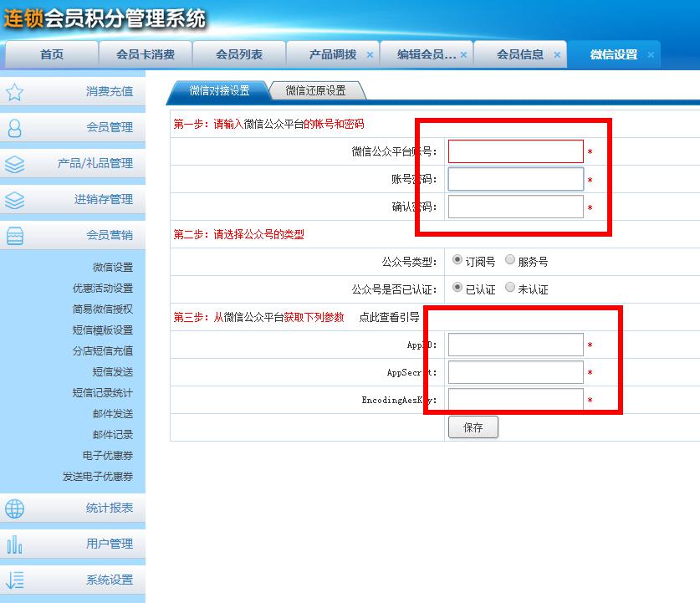
Task: Click the bar chart icon beside 用户管理
Action: 14,544
